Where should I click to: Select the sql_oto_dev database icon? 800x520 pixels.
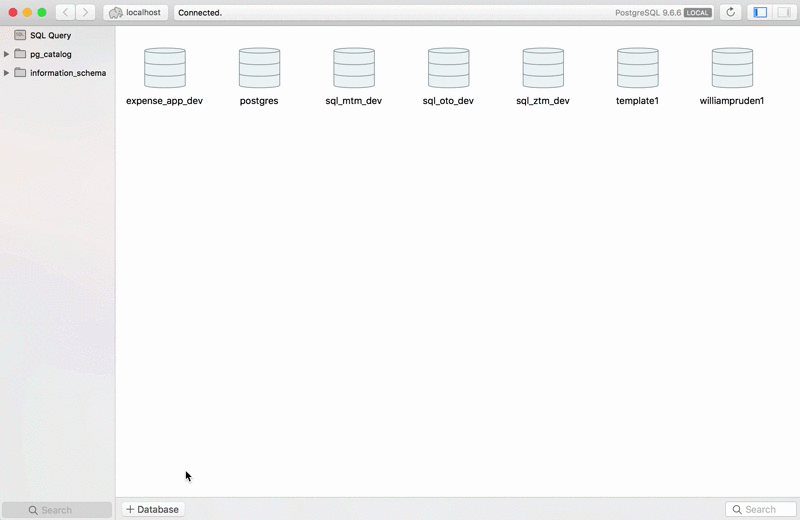coord(448,68)
